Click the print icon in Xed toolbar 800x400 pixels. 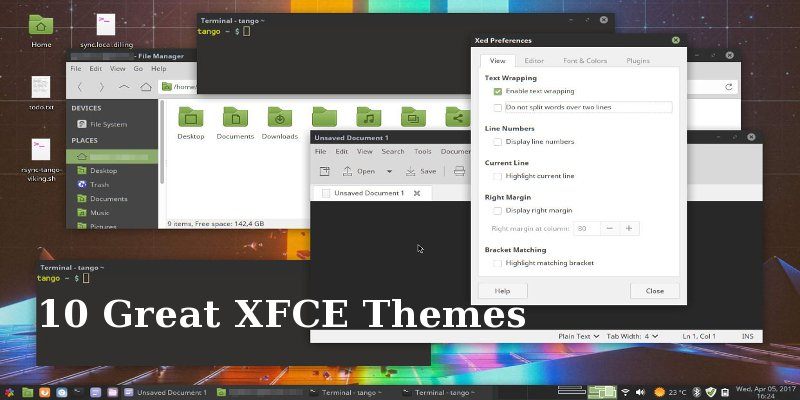(459, 171)
